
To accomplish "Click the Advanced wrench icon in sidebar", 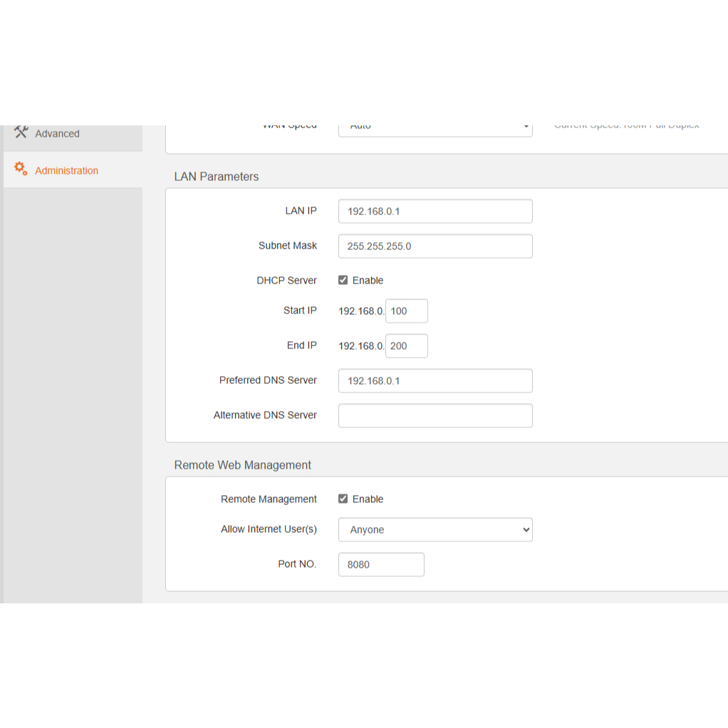I will tap(21, 132).
